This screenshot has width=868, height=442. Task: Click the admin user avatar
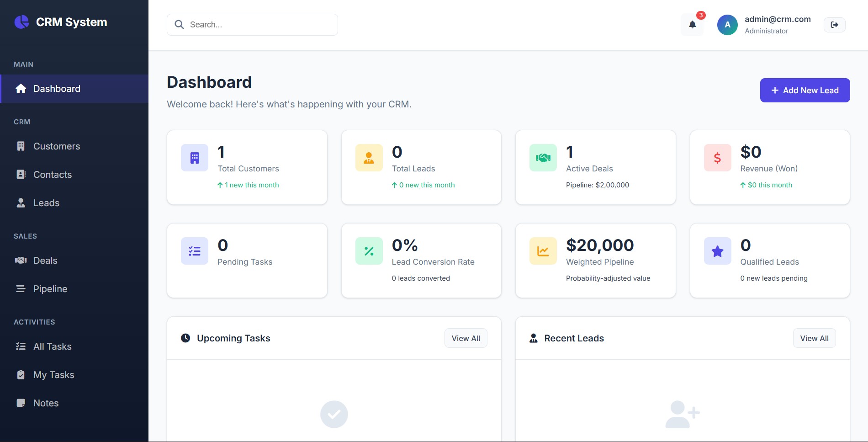(727, 25)
